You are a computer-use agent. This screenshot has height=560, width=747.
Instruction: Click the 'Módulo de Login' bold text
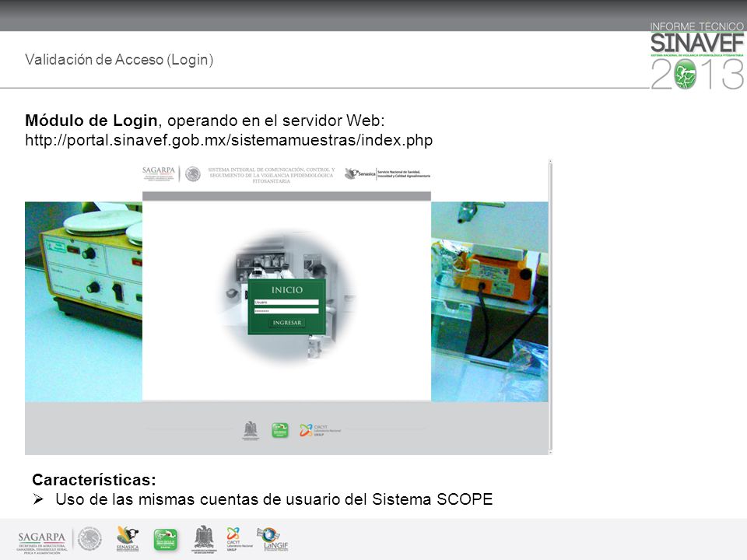[91, 121]
